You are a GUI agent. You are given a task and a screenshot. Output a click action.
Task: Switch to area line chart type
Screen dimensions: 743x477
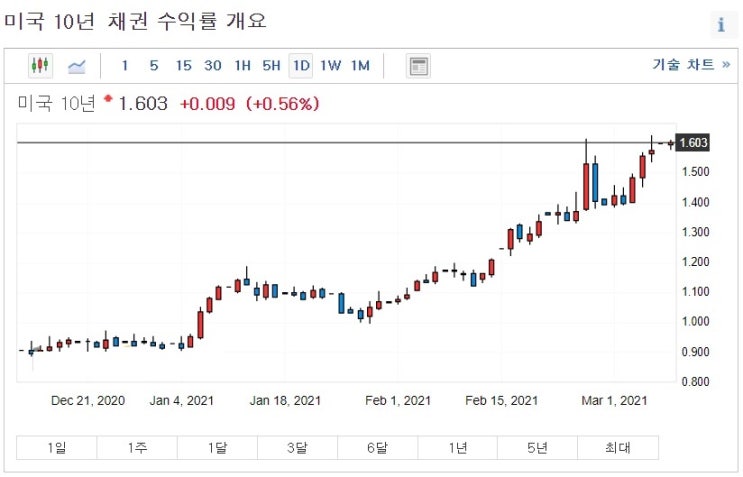(x=76, y=66)
